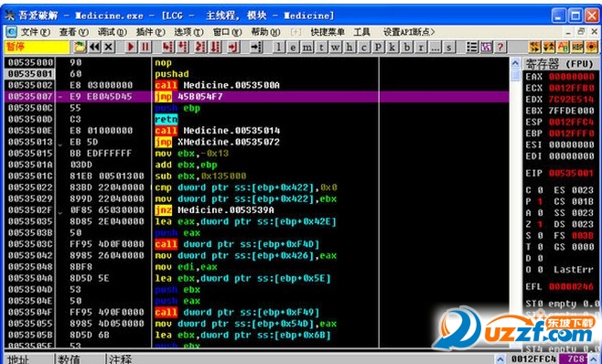
Task: Restart the program with rewind icon
Action: 94,47
